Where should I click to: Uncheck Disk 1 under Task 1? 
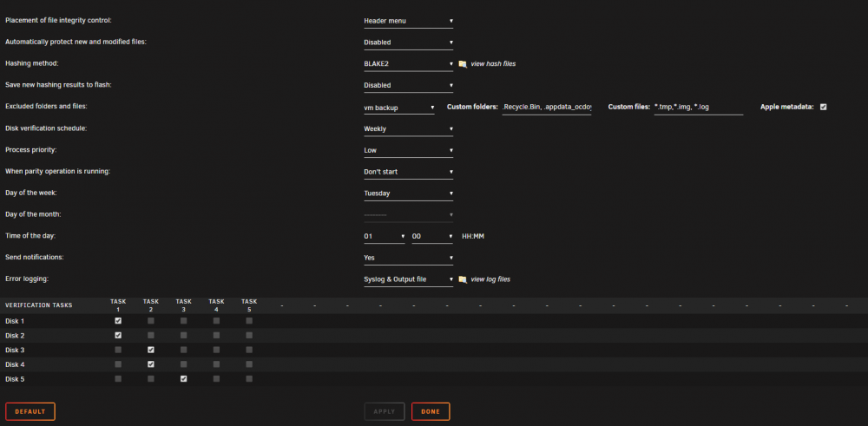[118, 321]
